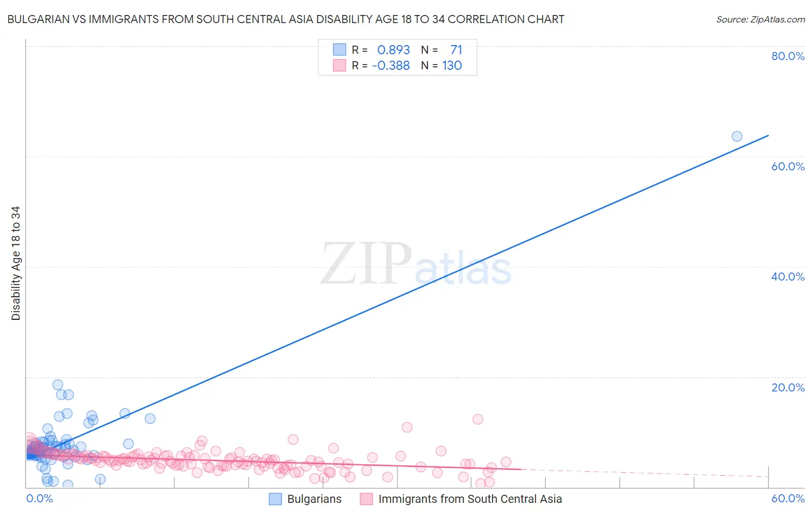Click the pink R = -0.388 stats swatch
The width and height of the screenshot is (812, 515).
click(x=340, y=65)
